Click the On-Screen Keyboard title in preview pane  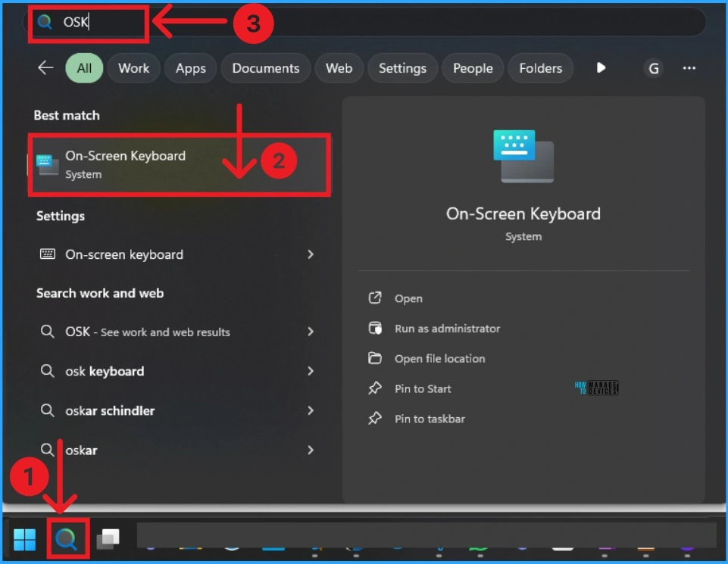point(523,213)
